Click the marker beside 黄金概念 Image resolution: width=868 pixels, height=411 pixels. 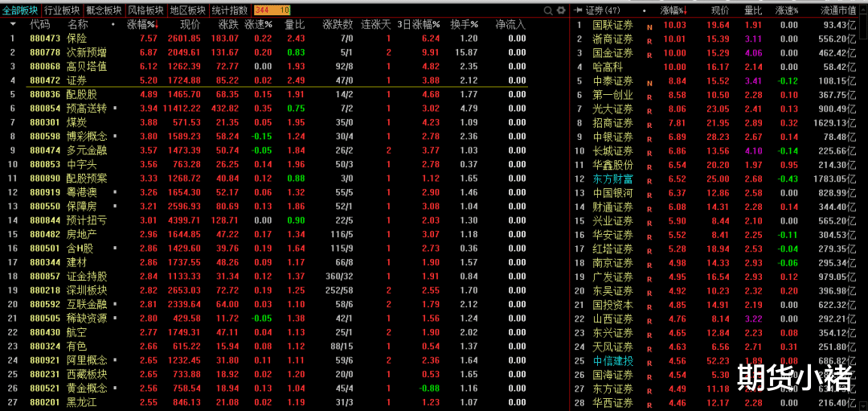tap(115, 388)
